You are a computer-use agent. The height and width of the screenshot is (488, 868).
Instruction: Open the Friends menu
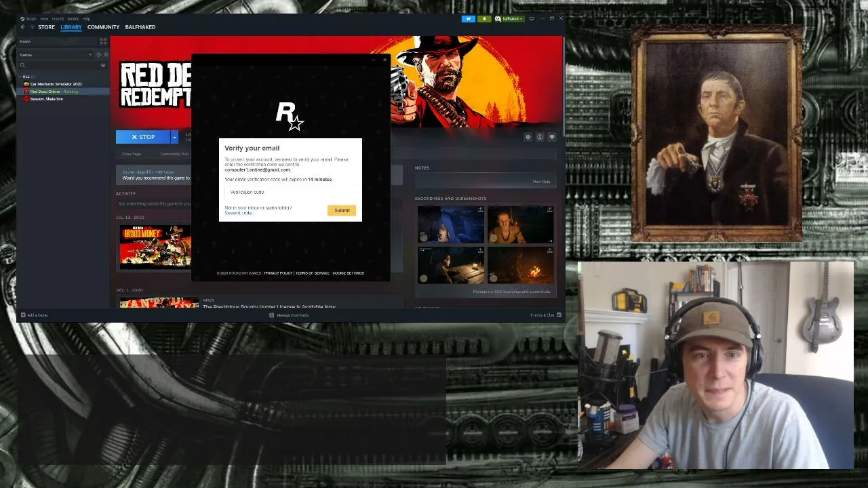click(x=57, y=18)
